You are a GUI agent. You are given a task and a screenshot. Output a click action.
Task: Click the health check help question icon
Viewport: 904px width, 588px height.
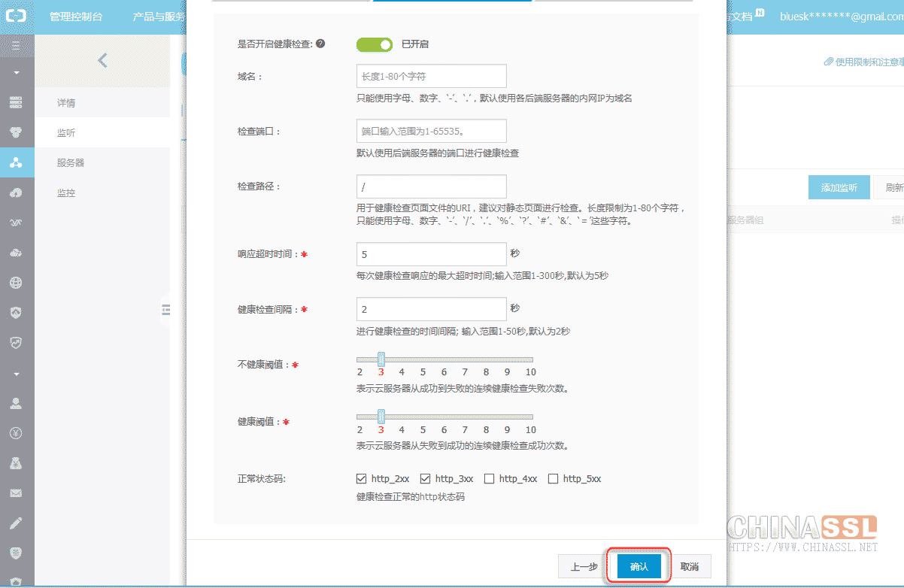[320, 44]
